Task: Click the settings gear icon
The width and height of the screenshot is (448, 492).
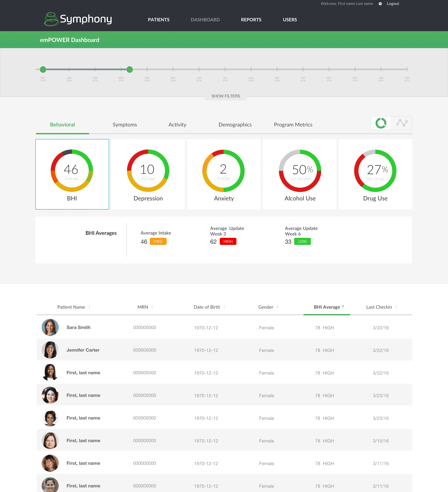Action: (380, 4)
